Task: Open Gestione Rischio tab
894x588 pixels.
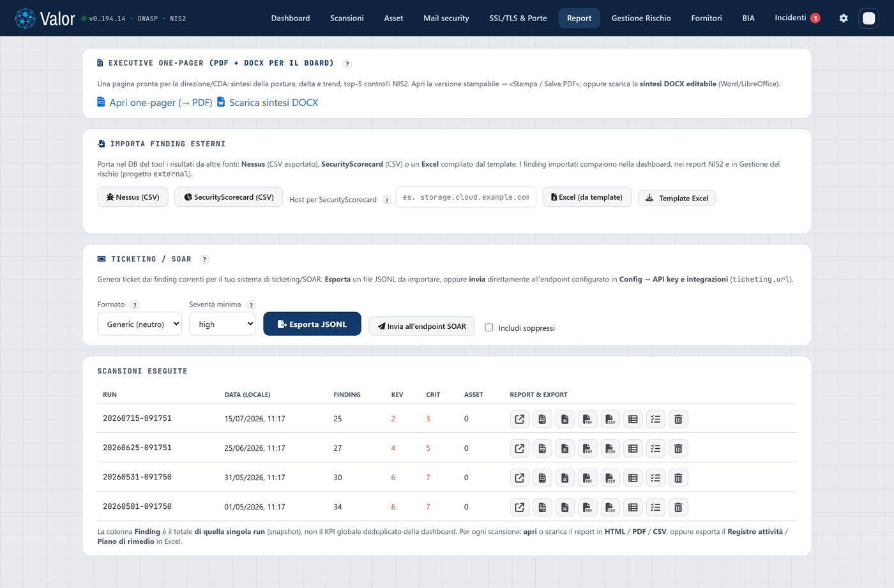Action: click(x=641, y=19)
